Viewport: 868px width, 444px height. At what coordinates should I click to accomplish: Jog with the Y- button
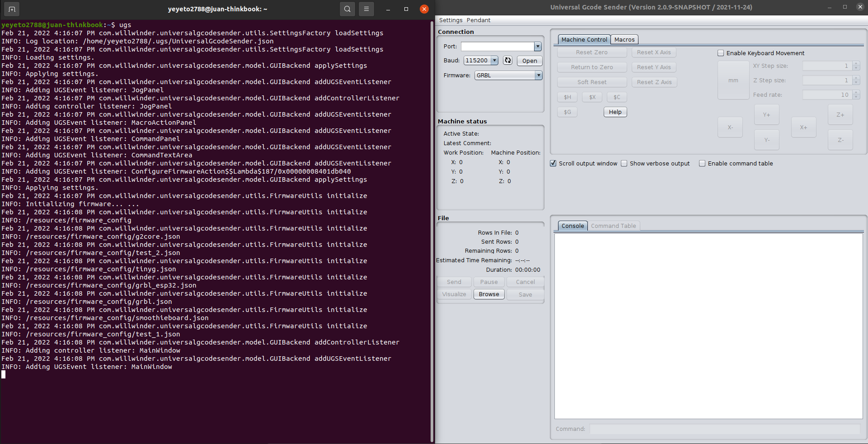click(766, 140)
